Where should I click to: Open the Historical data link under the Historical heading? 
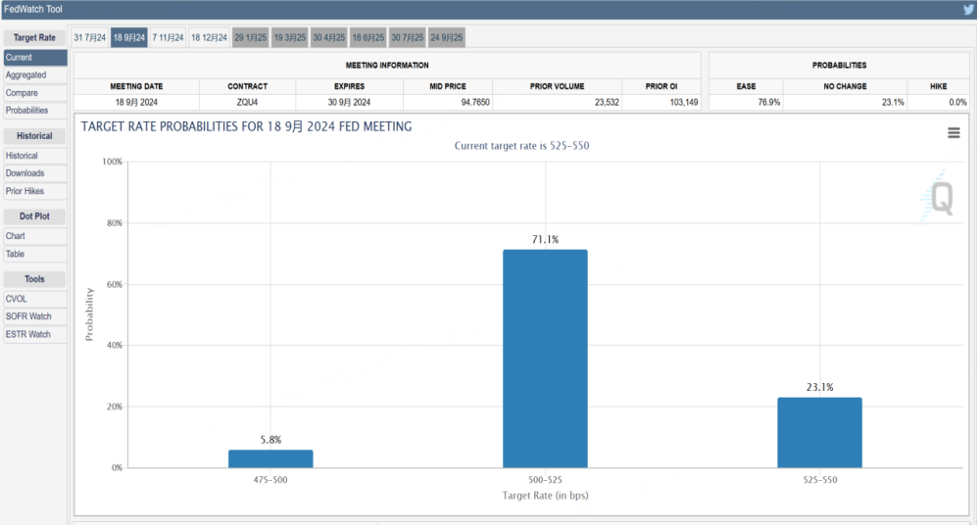pyautogui.click(x=35, y=156)
